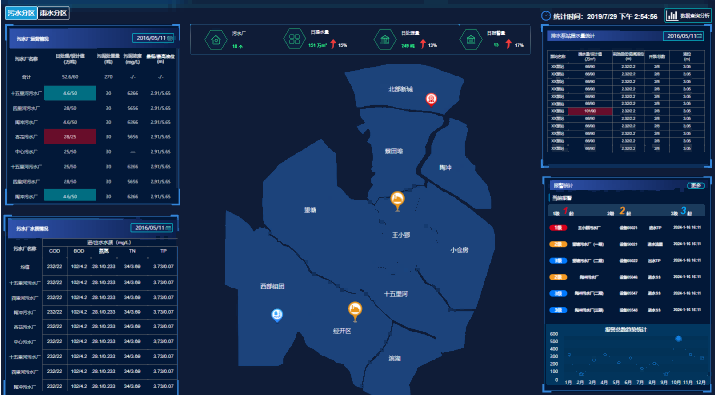Switch to the 雨水分区 tab
Image resolution: width=715 pixels, height=395 pixels.
tap(53, 13)
